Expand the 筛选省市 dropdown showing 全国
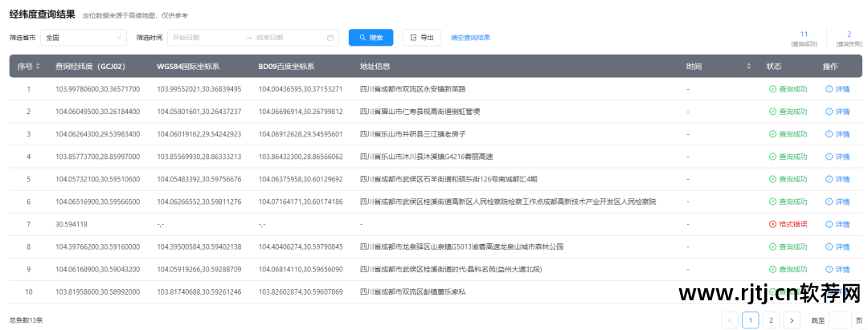The width and height of the screenshot is (868, 330). (84, 38)
